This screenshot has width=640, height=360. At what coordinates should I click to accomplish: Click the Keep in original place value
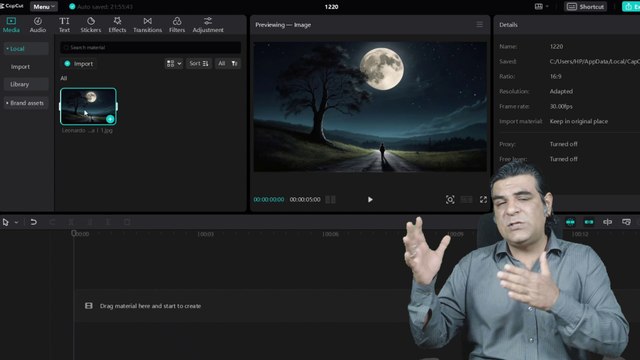578,121
